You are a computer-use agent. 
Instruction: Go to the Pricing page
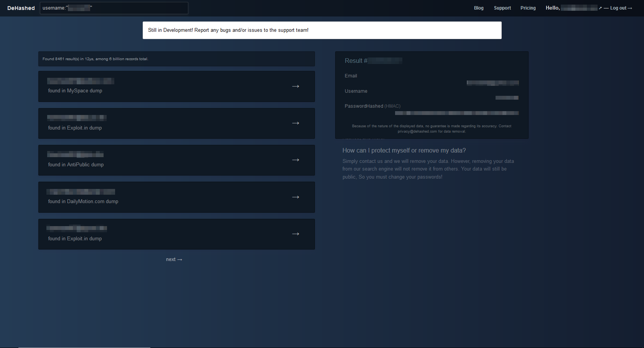(528, 8)
